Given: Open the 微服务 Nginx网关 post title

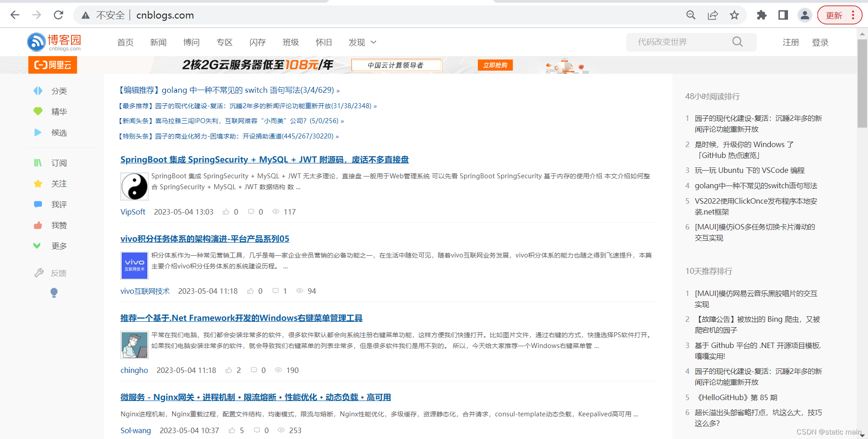Looking at the screenshot, I should point(255,397).
